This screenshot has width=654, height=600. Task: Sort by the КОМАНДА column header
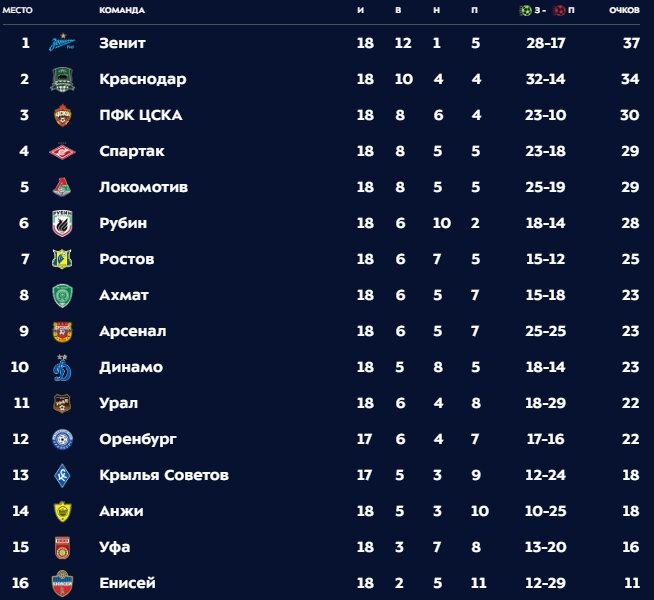122,10
